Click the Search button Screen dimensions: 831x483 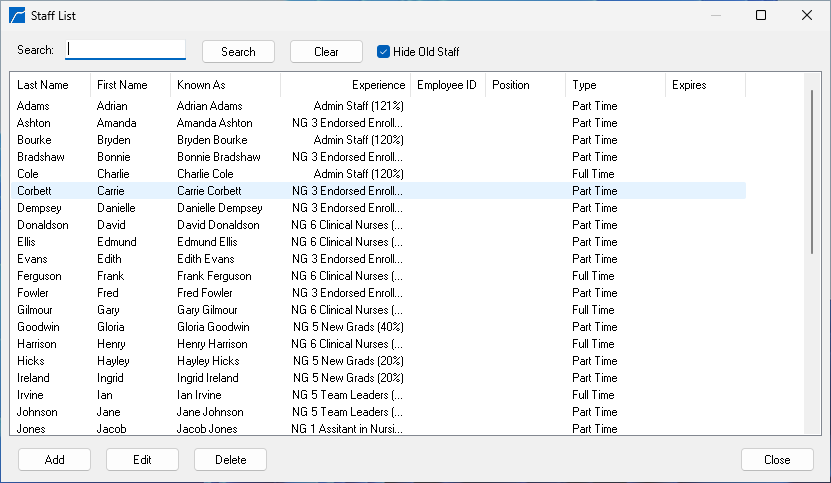point(238,52)
